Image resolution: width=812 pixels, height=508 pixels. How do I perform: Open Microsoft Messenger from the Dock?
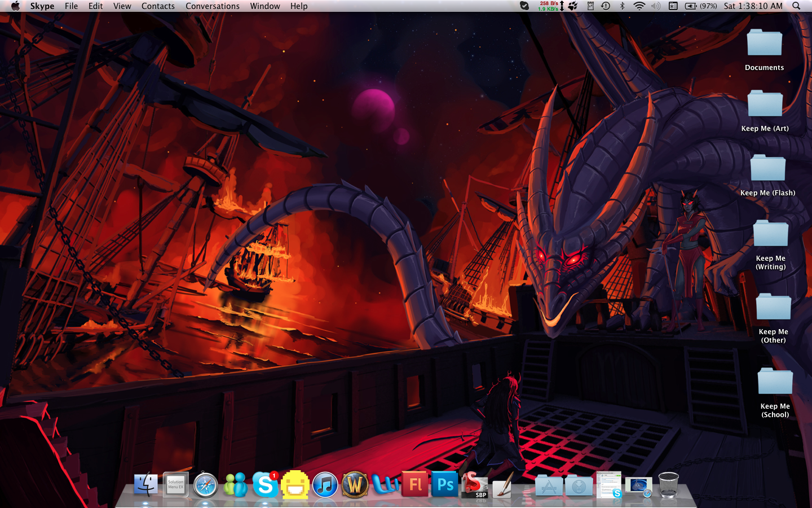tap(235, 485)
